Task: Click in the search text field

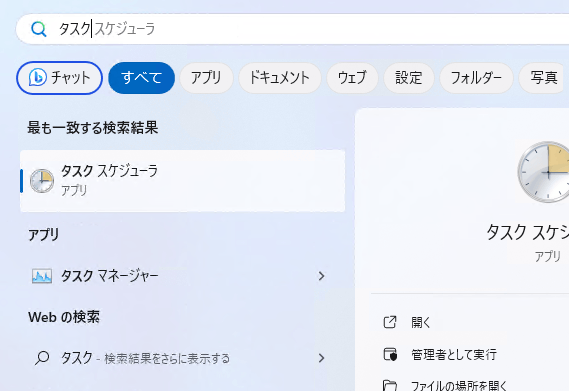Action: click(x=292, y=29)
